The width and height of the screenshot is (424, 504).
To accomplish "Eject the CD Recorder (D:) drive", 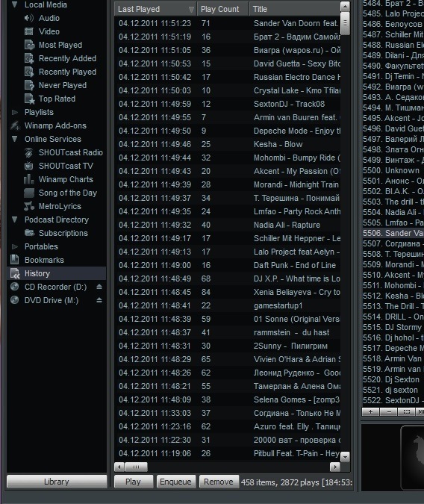I will click(x=99, y=287).
